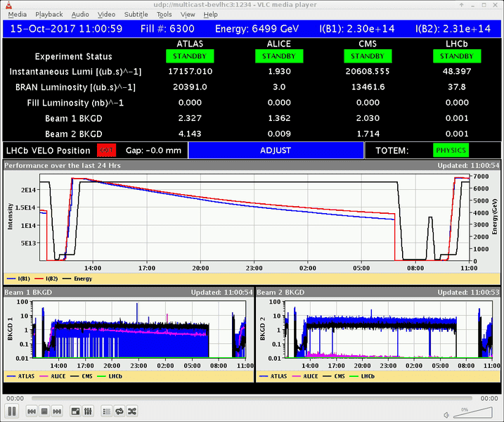Click the red LHCb VELO position indicator
Screen dimensions: 504x422
[x=106, y=151]
